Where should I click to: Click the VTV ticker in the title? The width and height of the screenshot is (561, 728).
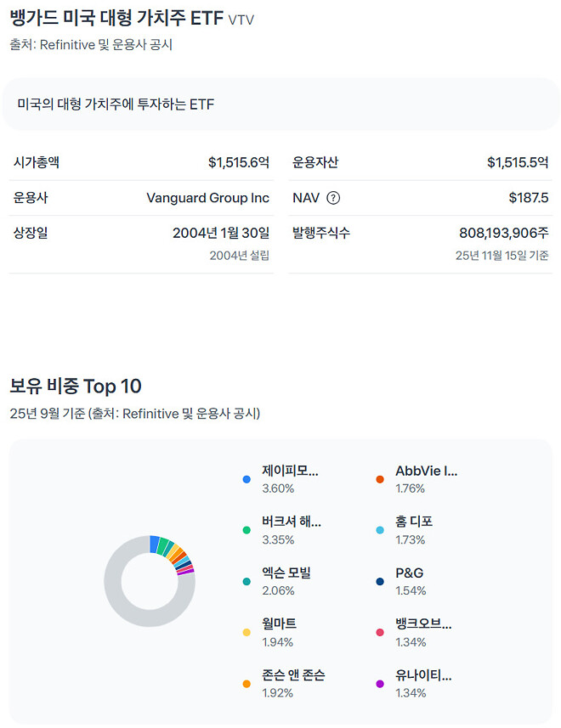tap(241, 20)
